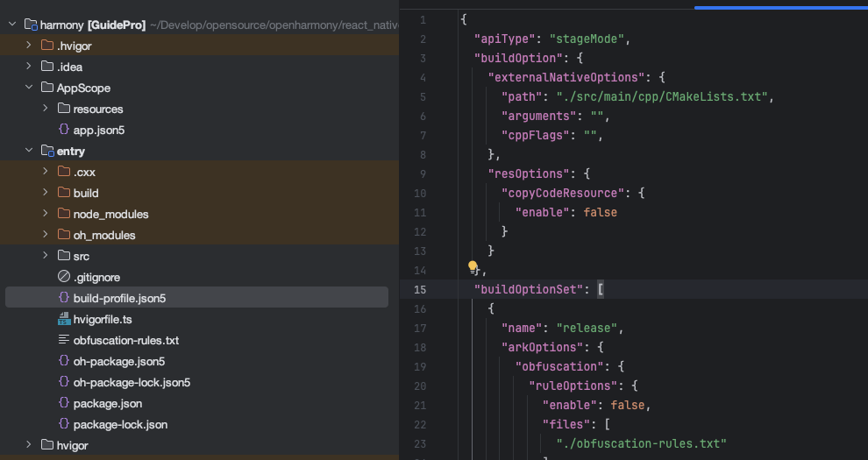868x460 pixels.
Task: Click the "stageMode" string value
Action: (x=587, y=39)
